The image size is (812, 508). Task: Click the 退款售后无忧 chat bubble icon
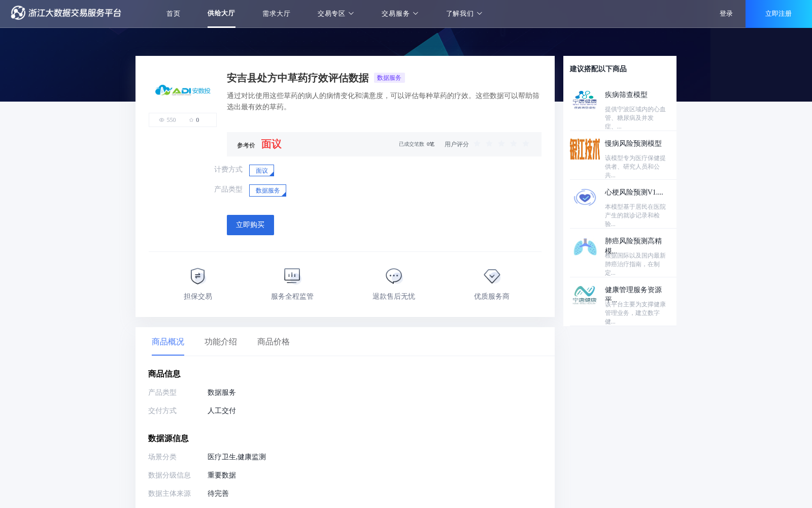tap(394, 276)
